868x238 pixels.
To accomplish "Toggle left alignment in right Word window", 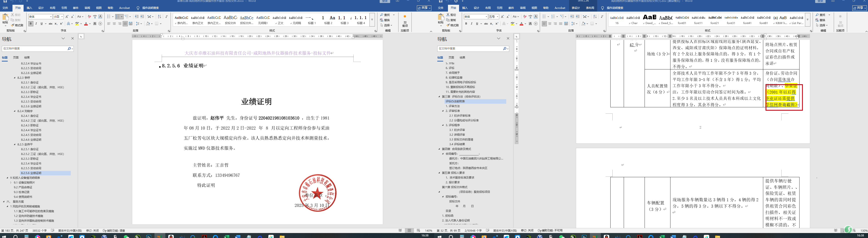I will coord(545,24).
